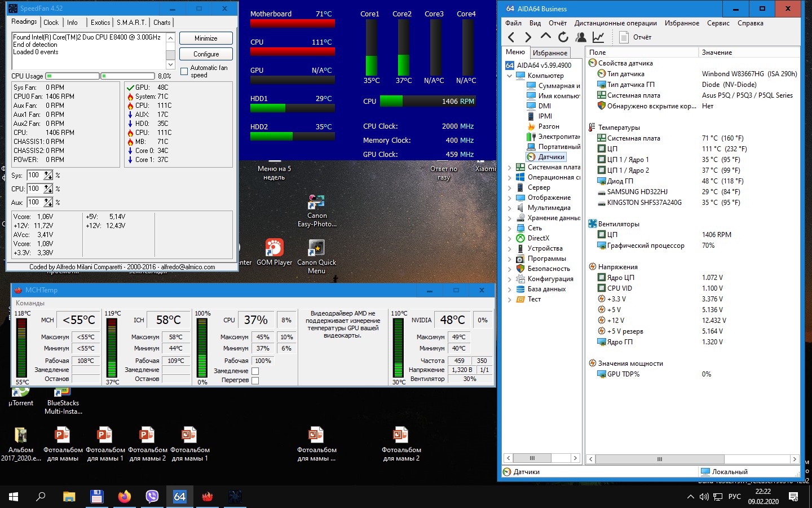The width and height of the screenshot is (812, 508).
Task: Click the AIDA64 taskbar button
Action: point(180,497)
